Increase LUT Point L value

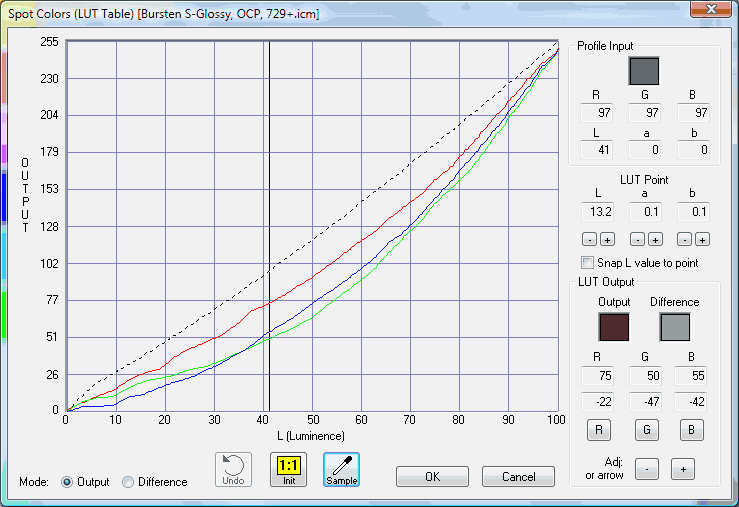(x=608, y=240)
